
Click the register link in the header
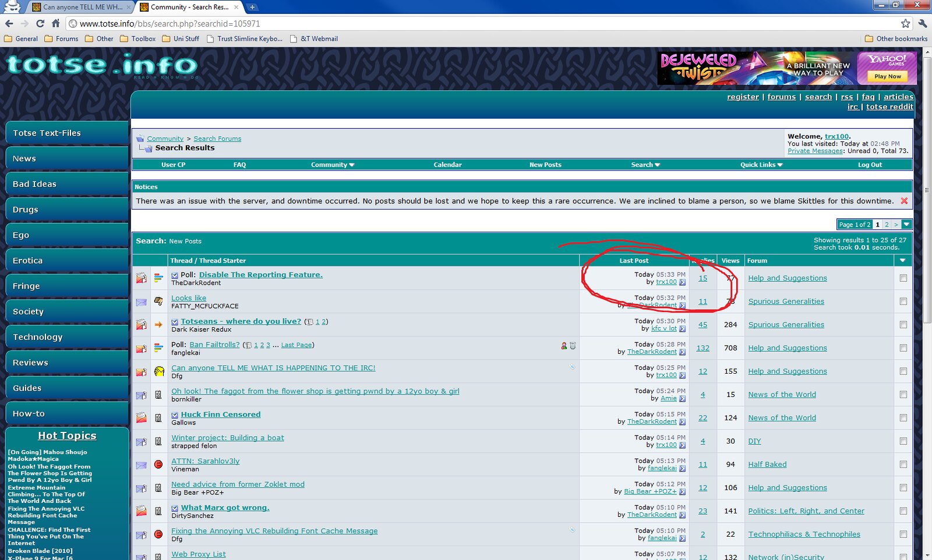[x=743, y=97]
